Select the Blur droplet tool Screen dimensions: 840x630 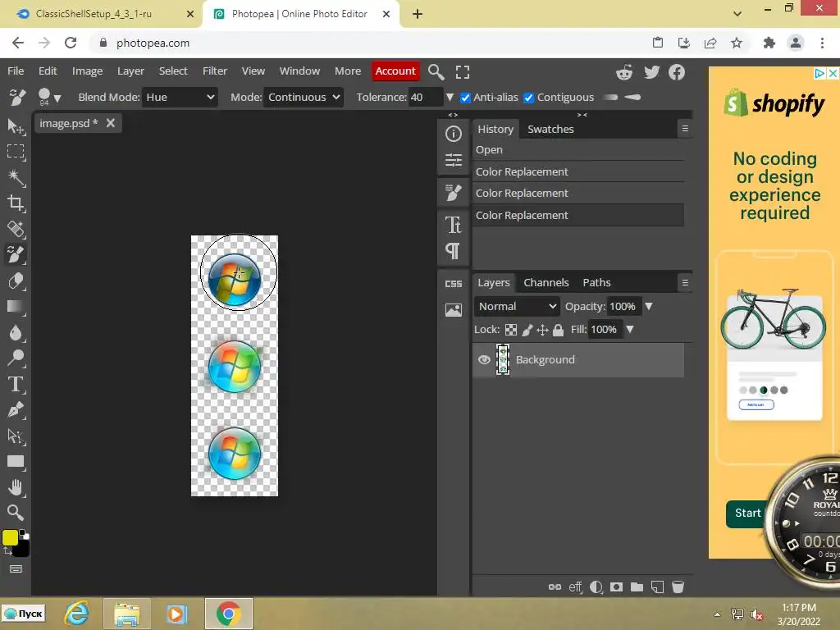(x=16, y=333)
